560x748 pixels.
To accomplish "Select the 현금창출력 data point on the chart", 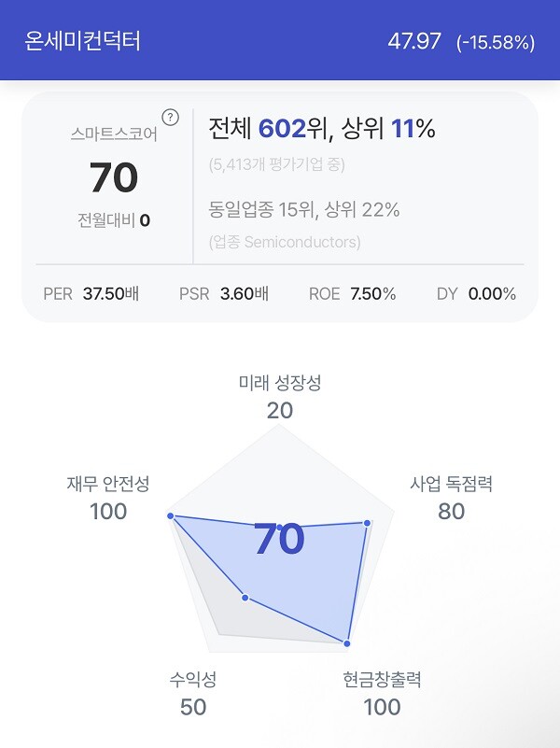I will 346,644.
